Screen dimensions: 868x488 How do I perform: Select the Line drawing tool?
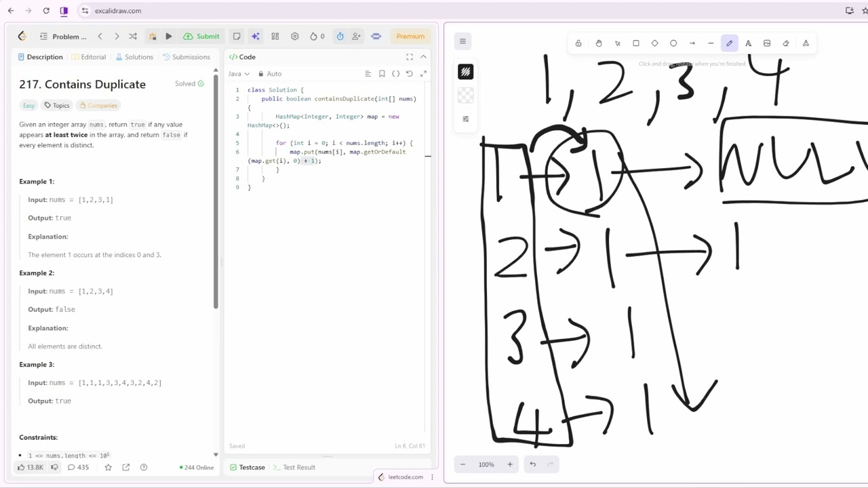(711, 43)
